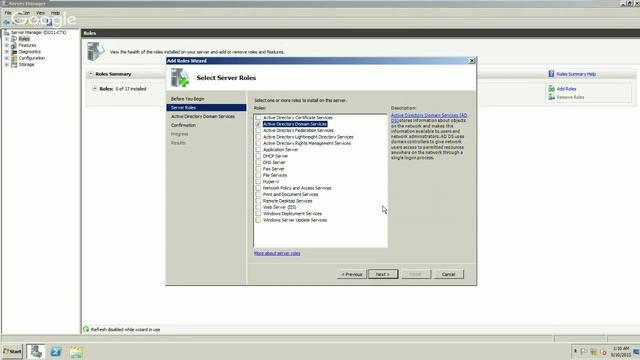640x360 pixels.
Task: Uncheck Active Directory Domain Services
Action: [x=258, y=124]
